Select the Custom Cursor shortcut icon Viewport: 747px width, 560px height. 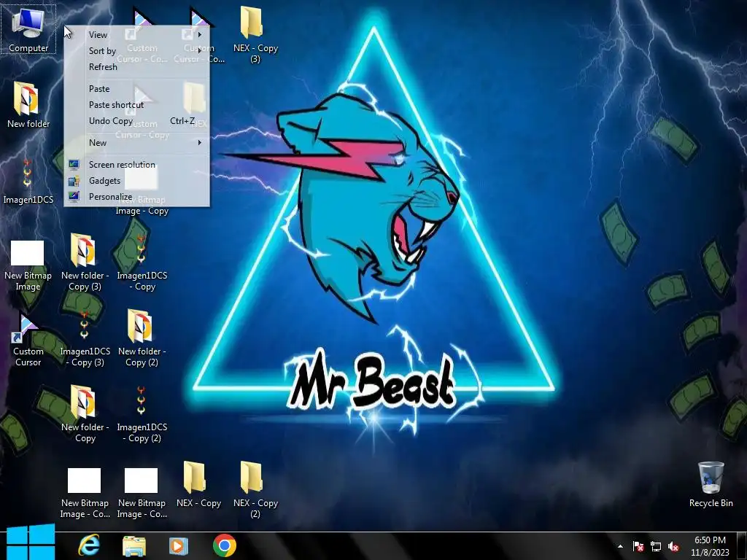[28, 338]
